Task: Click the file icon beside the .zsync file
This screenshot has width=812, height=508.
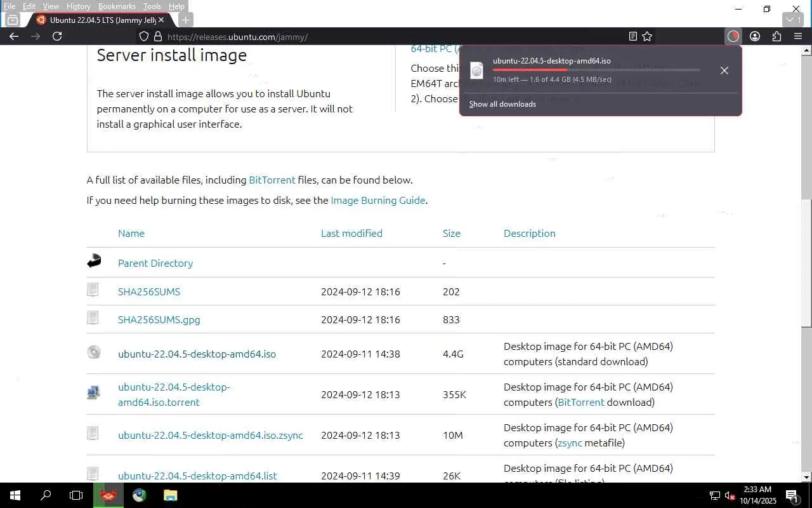Action: tap(93, 433)
